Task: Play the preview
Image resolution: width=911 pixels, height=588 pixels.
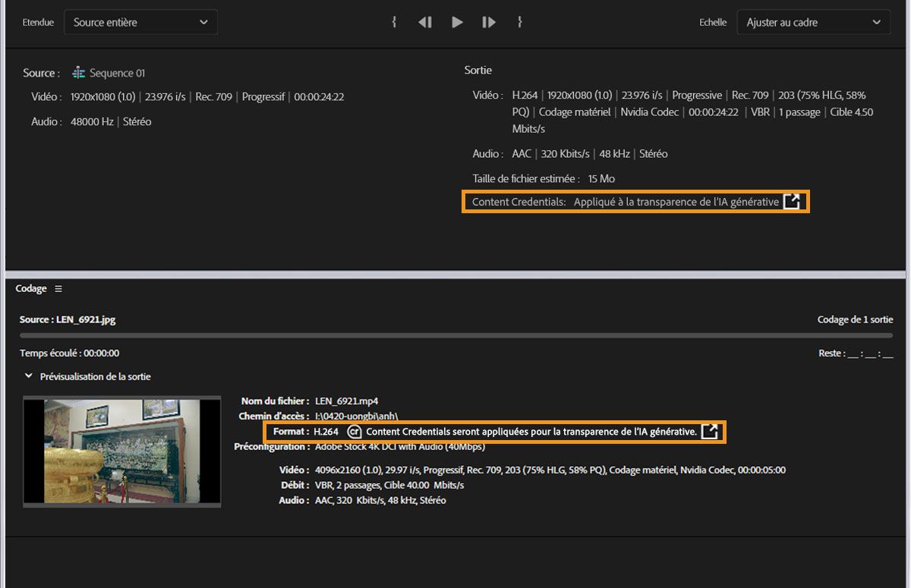Action: pyautogui.click(x=457, y=23)
